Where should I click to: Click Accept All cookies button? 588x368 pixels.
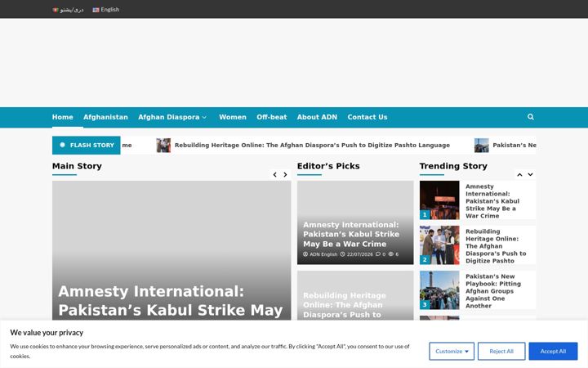[x=553, y=351]
